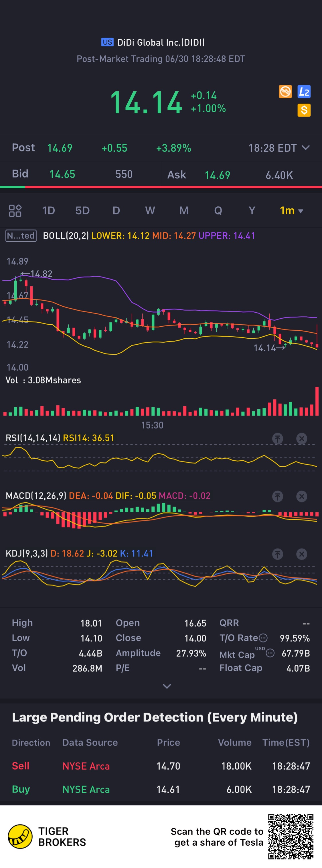Pin the MACD indicator to top

278,496
